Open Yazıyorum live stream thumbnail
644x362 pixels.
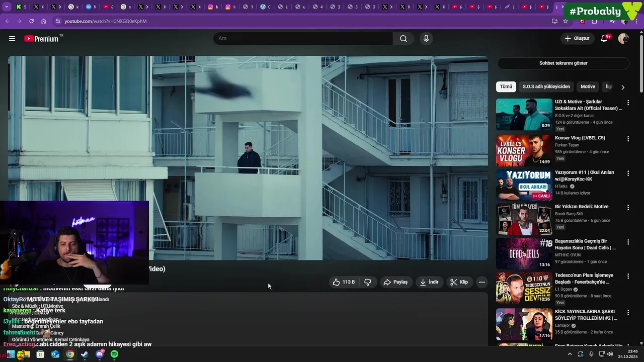[x=524, y=185]
